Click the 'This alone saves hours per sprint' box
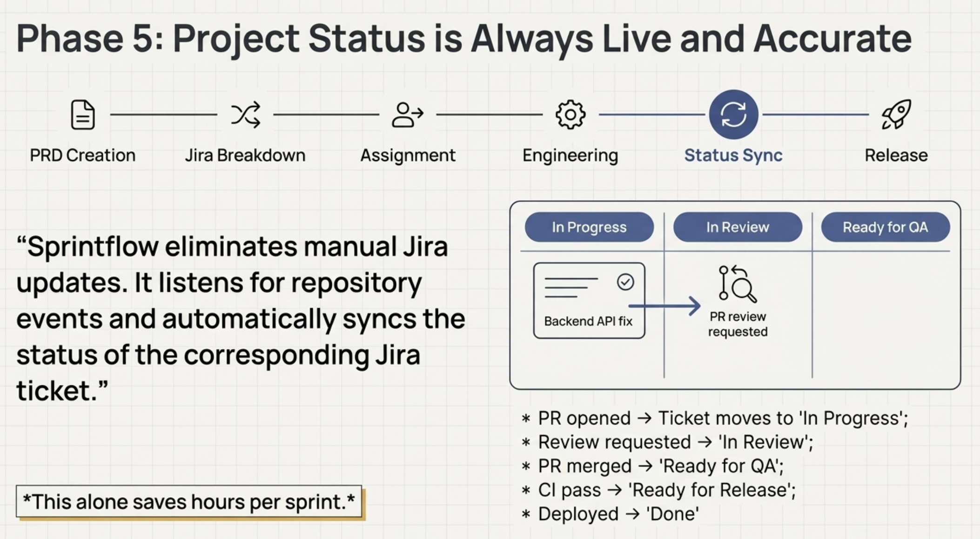 (189, 502)
